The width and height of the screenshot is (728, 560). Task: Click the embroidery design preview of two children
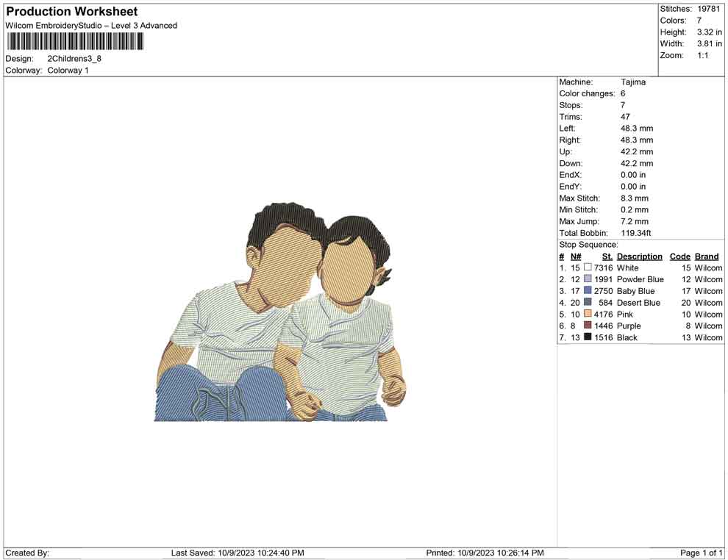(280, 312)
